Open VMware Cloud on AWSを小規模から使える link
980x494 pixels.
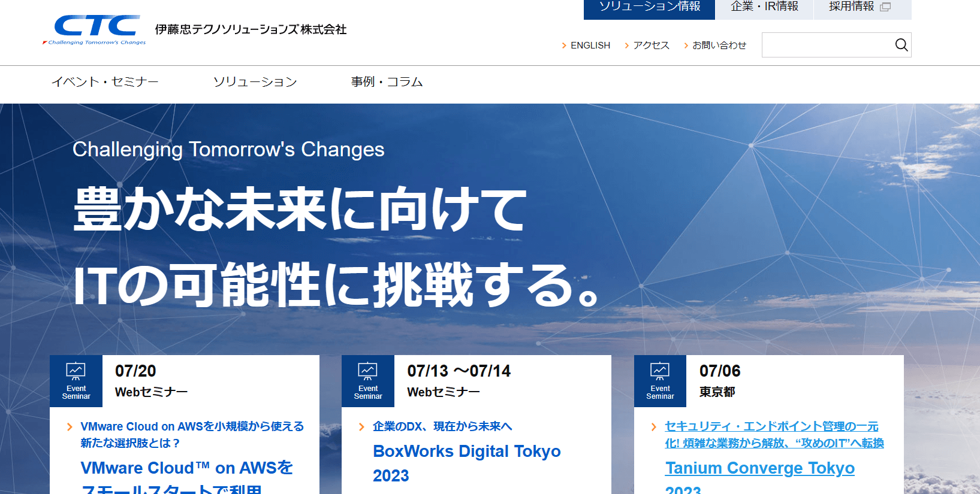point(192,435)
